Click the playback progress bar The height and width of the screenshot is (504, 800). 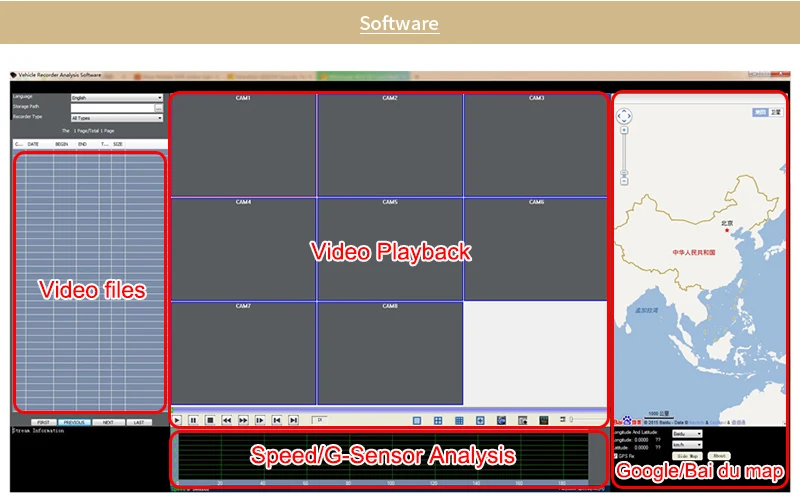point(389,410)
